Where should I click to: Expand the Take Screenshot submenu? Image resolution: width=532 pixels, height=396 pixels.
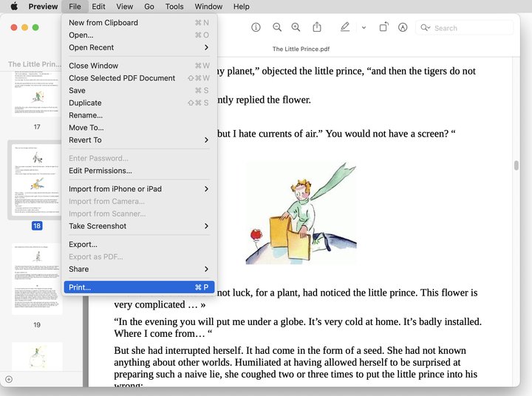click(x=139, y=226)
